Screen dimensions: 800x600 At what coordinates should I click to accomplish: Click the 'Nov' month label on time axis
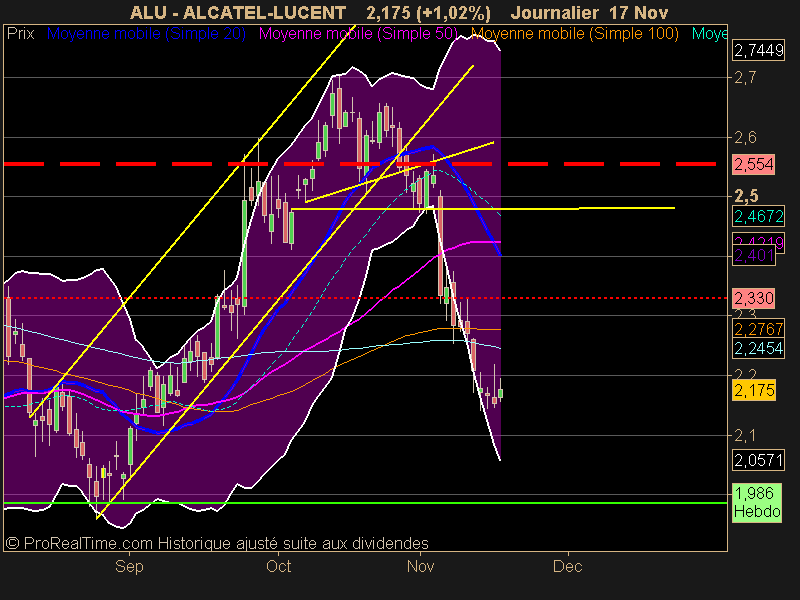click(x=420, y=566)
